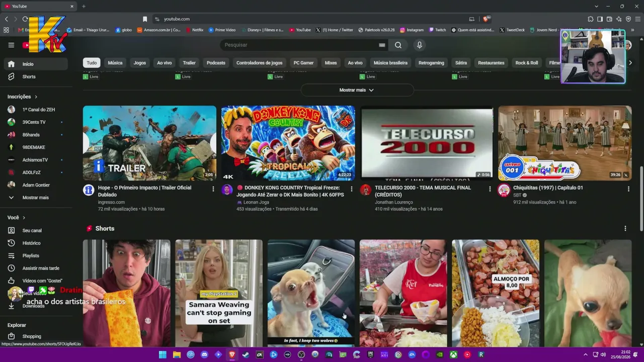Open ingresso.com channel avatar under Hope trailer

click(89, 190)
